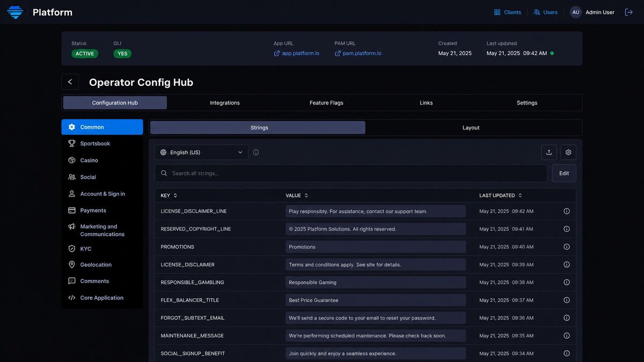Sort by the VALUE column
Image resolution: width=644 pixels, height=362 pixels.
point(297,196)
